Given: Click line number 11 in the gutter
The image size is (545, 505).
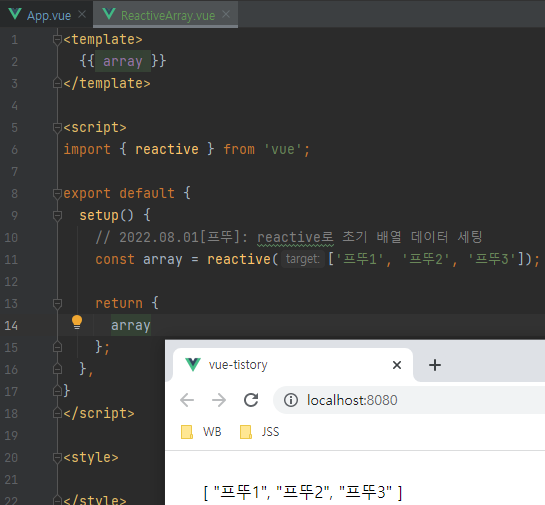Looking at the screenshot, I should pos(11,260).
